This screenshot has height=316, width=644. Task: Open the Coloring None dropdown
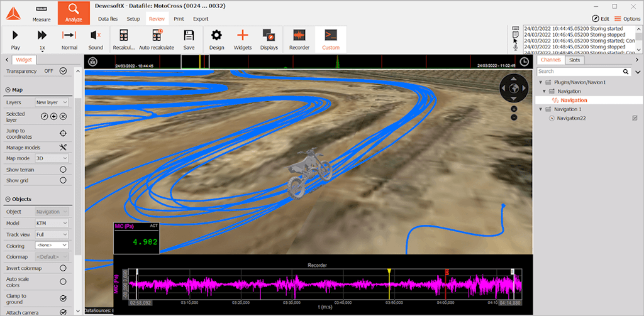coord(52,245)
